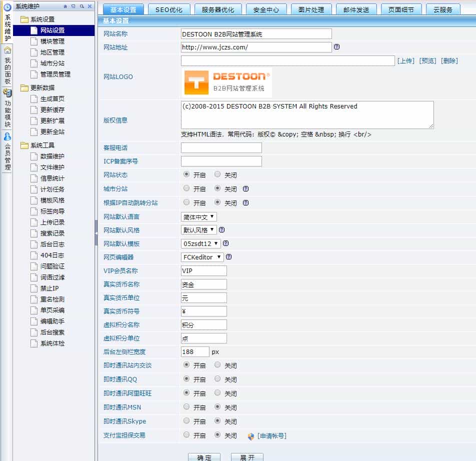The image size is (476, 461).
Task: Click the 生成首页 page icon in the tree
Action: tap(34, 98)
